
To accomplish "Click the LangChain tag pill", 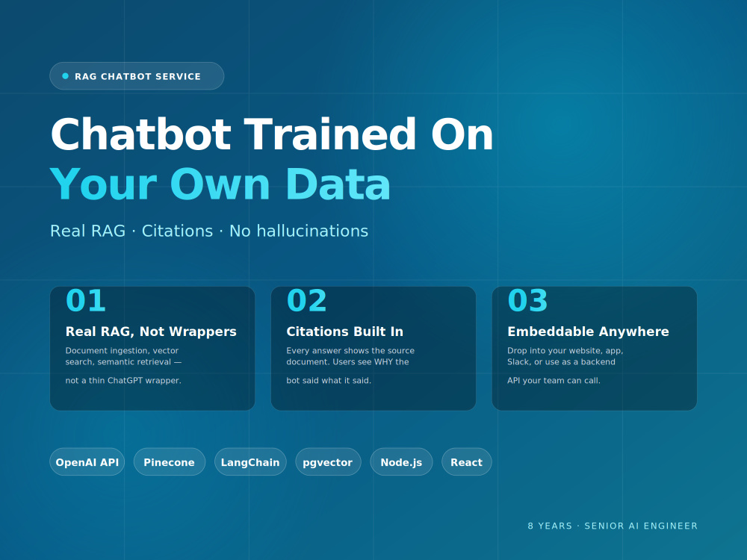I will 250,462.
